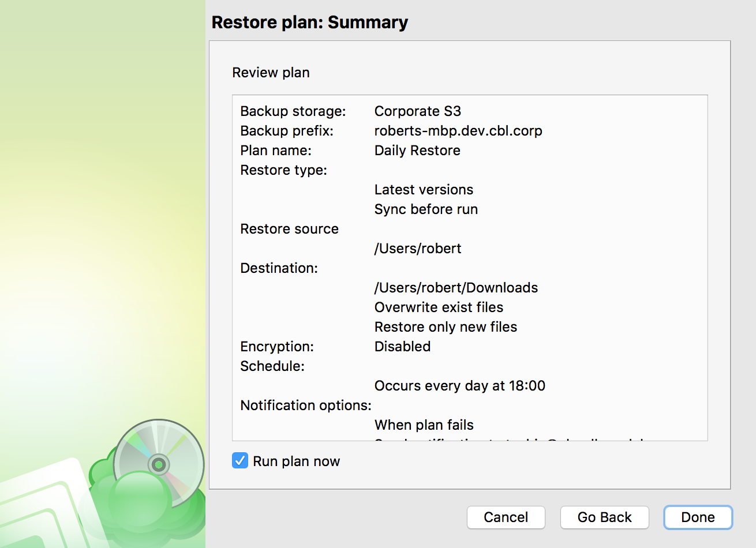The width and height of the screenshot is (756, 548).
Task: Click the /Users/robert/Downloads destination path
Action: [456, 288]
